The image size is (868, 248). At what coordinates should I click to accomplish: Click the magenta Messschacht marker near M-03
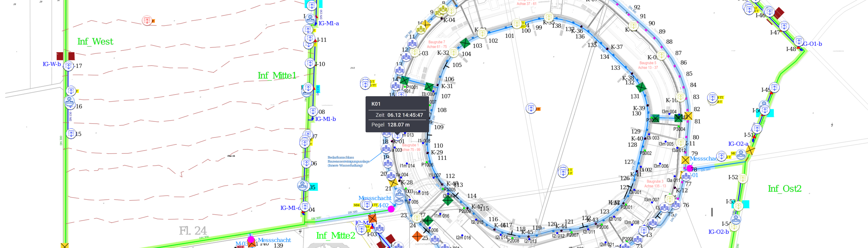pos(251,240)
